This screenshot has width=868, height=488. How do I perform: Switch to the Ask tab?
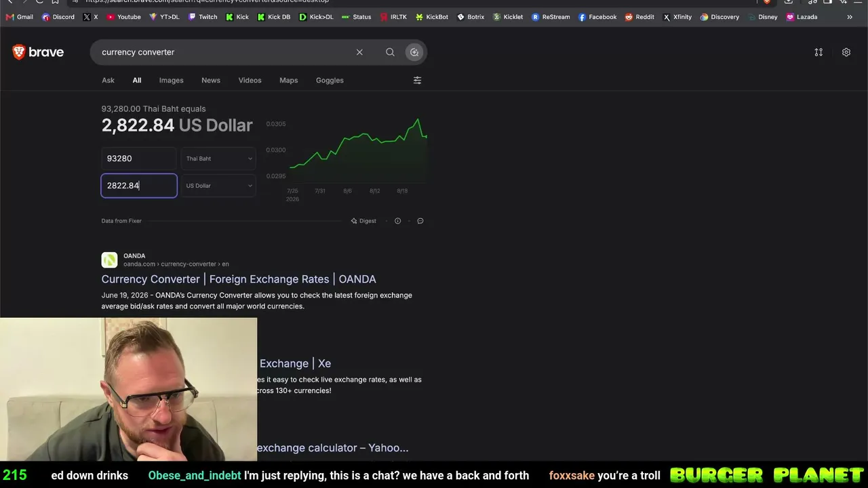coord(108,80)
